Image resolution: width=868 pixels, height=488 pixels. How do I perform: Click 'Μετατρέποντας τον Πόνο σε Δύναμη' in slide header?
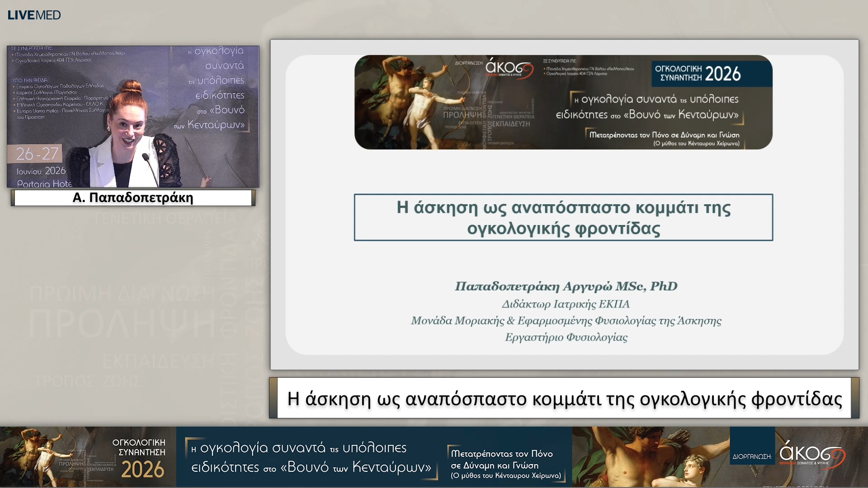(665, 135)
